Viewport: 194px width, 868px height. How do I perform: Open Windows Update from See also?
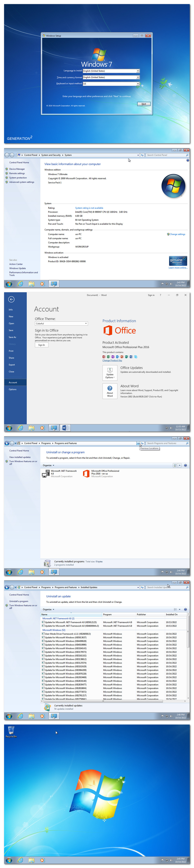tap(18, 268)
